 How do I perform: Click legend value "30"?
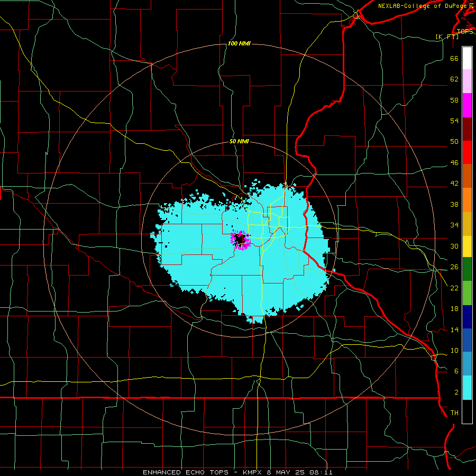pyautogui.click(x=454, y=246)
